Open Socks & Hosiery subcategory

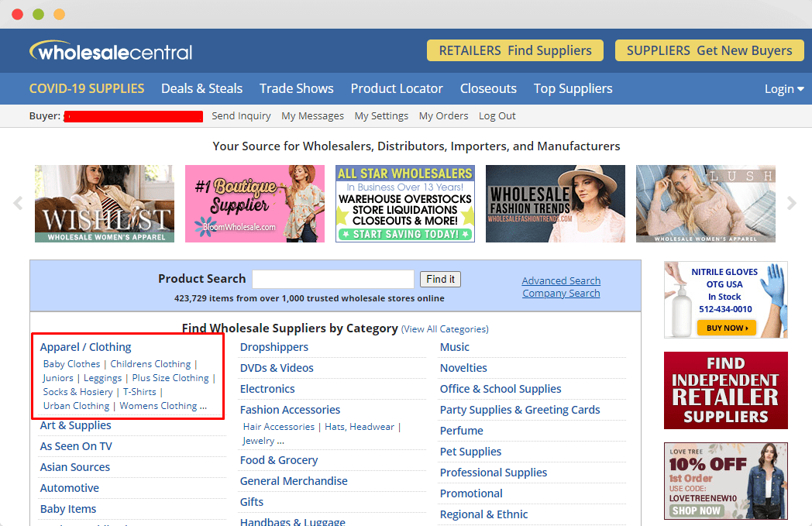point(77,392)
